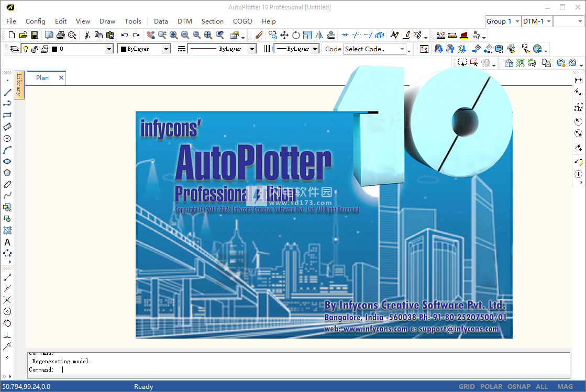
Task: Expand the layer list dropdown
Action: pos(109,49)
